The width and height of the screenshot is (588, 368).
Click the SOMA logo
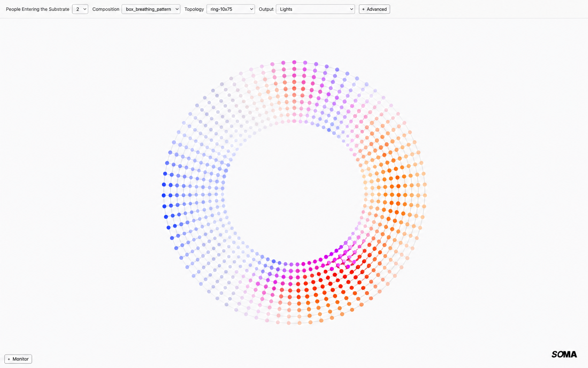(x=564, y=354)
